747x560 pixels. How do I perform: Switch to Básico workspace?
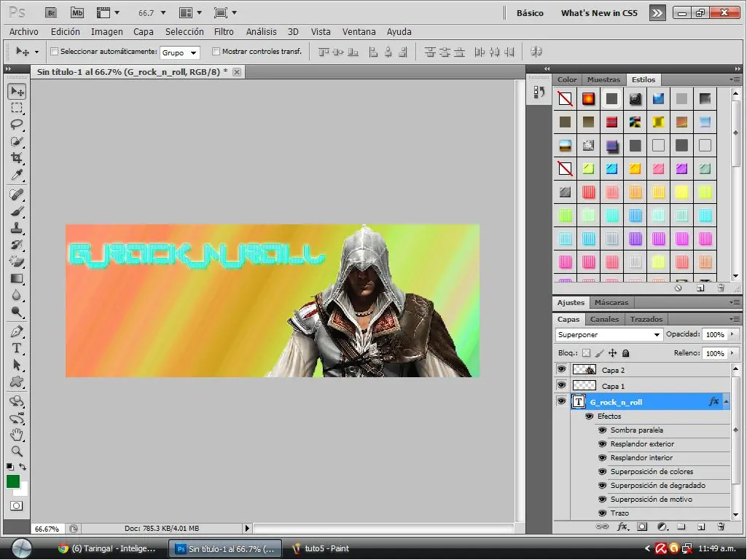531,13
